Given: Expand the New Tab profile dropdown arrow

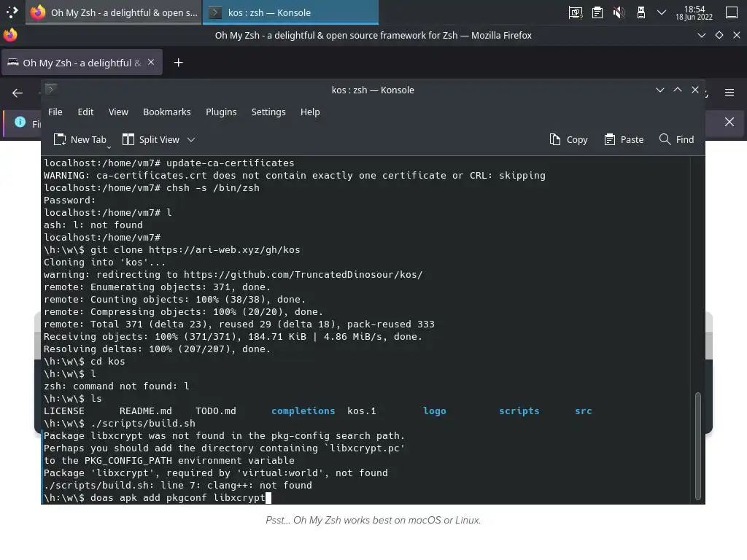Looking at the screenshot, I should (109, 147).
